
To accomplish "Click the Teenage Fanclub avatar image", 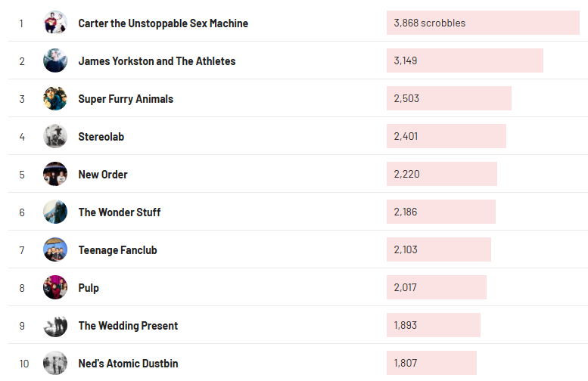I will (55, 250).
